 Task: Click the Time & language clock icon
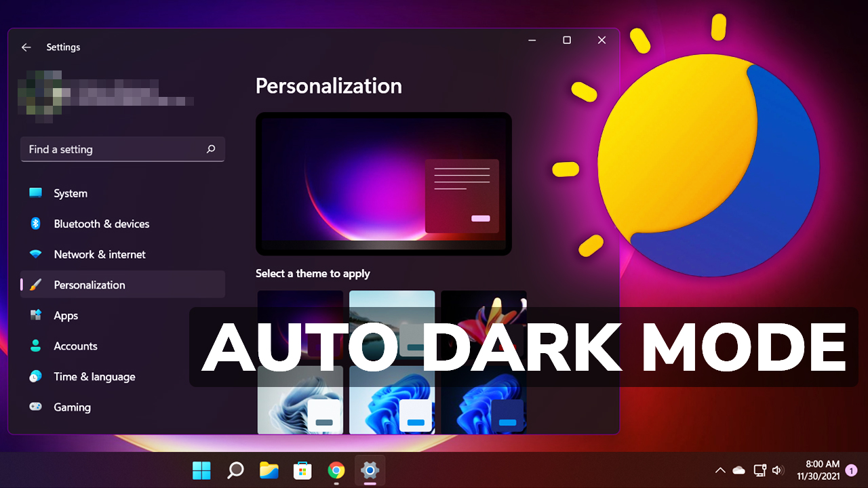(36, 376)
